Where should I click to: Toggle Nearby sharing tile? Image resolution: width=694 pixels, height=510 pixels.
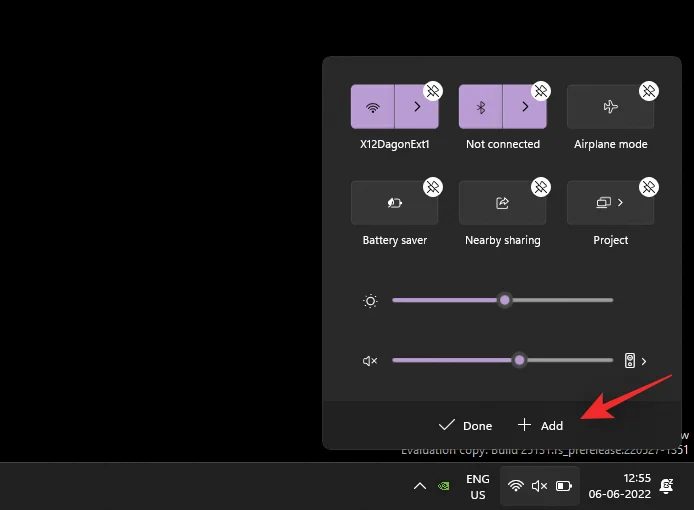pyautogui.click(x=502, y=203)
